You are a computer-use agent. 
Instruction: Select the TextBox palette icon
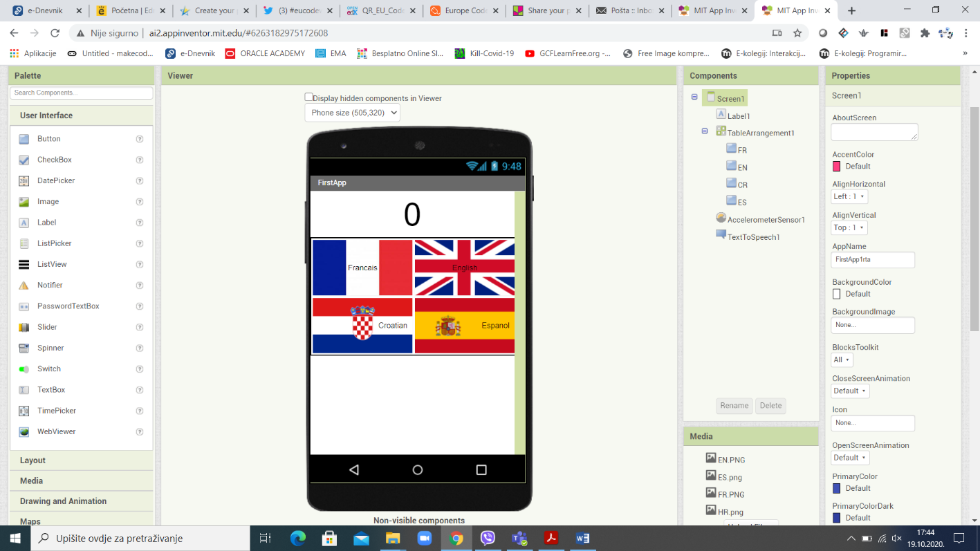(x=24, y=390)
